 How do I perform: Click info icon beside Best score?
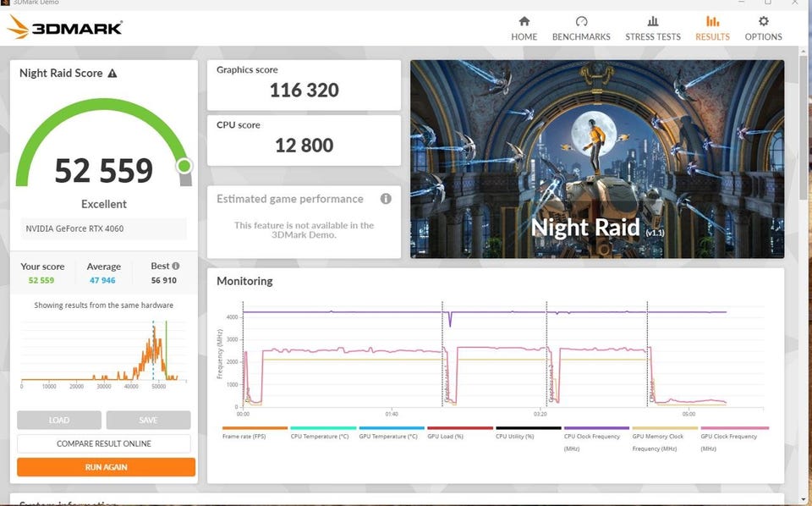(x=176, y=266)
